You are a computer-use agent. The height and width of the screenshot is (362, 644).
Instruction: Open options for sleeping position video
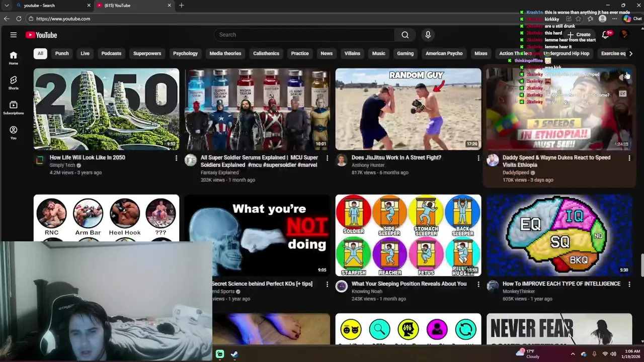(x=478, y=285)
